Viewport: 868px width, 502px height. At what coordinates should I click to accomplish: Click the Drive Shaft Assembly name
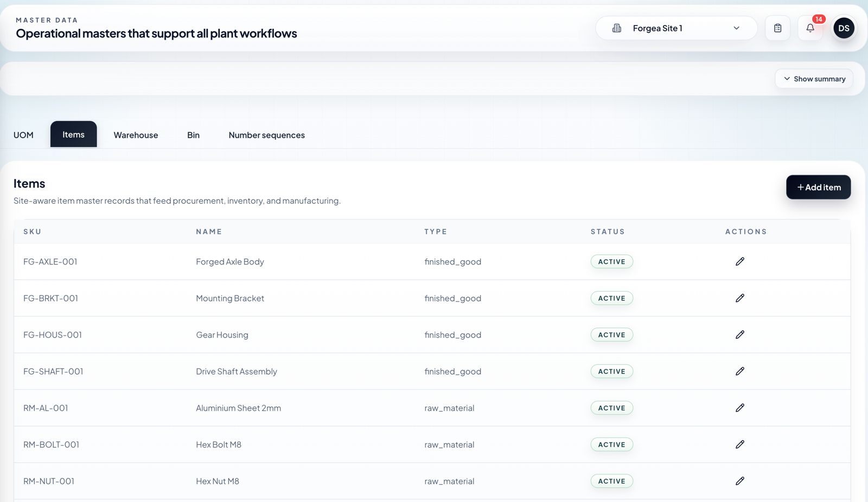click(237, 371)
